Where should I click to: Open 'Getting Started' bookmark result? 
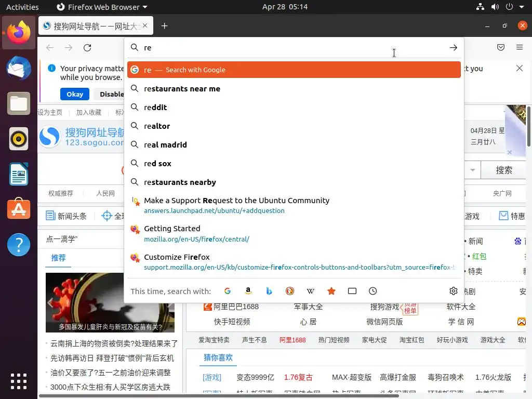[x=294, y=233]
